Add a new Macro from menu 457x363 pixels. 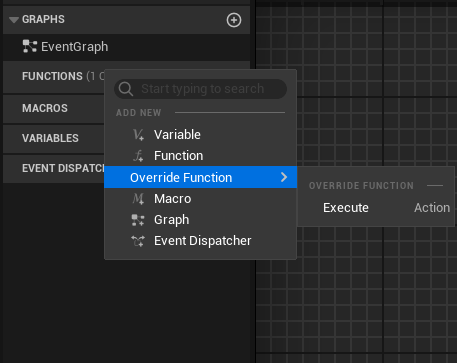(x=200, y=199)
